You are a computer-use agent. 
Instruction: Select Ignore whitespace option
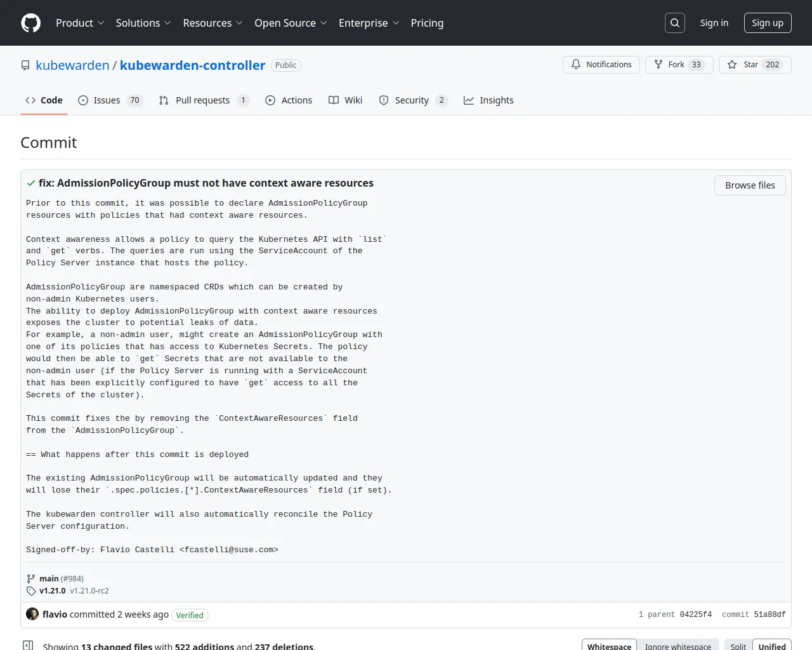(x=678, y=646)
